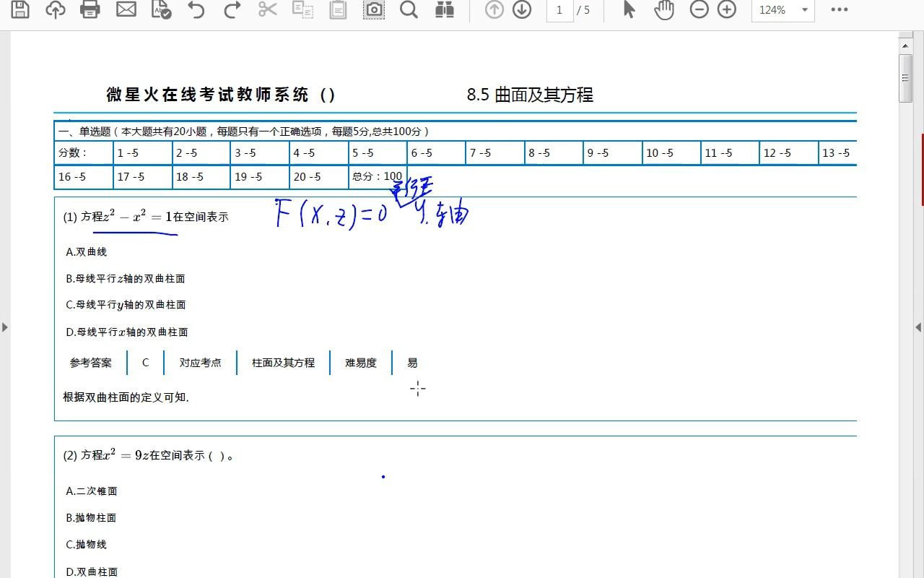Viewport: 924px width, 578px height.
Task: Click the scrollbar up arrow
Action: click(x=906, y=45)
